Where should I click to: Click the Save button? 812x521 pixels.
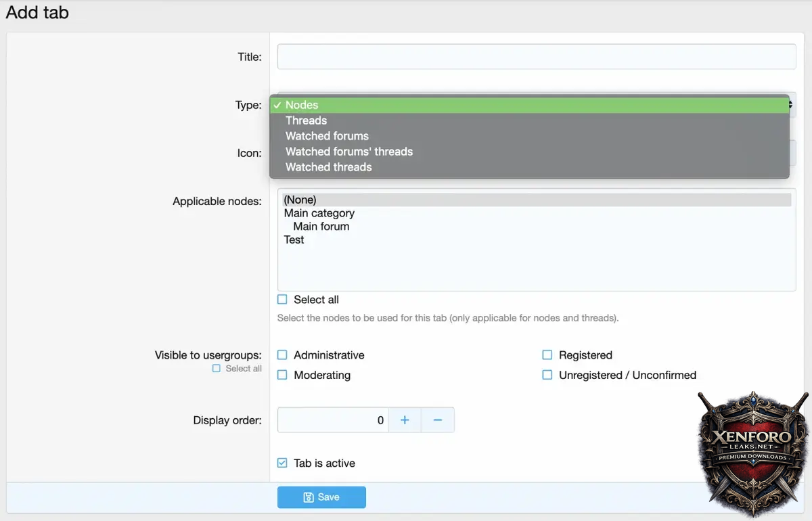pyautogui.click(x=321, y=497)
